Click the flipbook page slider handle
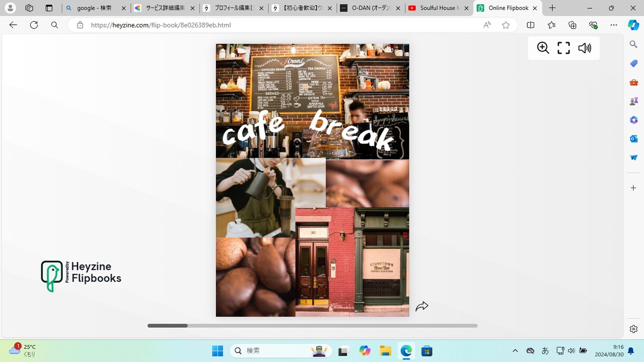This screenshot has height=362, width=644. click(167, 326)
